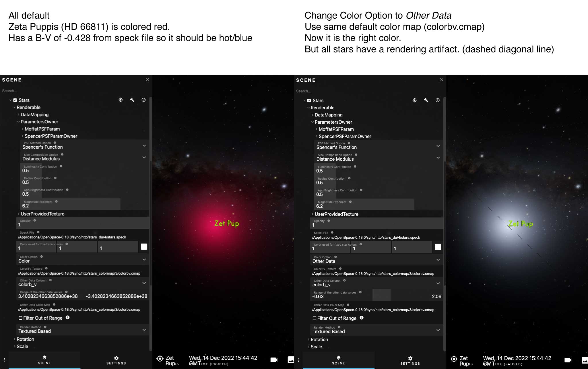Click the focus target icon beside Stars
The image size is (588, 369).
[x=121, y=100]
